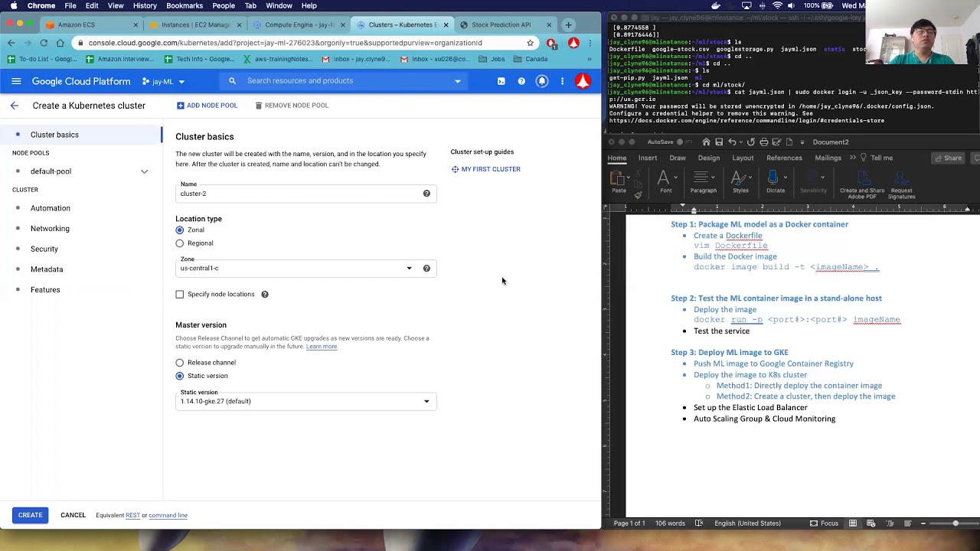Click the Paste icon in Word ribbon

(x=618, y=179)
